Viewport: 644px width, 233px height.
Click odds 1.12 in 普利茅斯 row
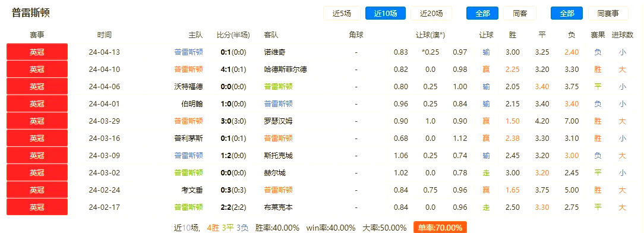coord(460,138)
